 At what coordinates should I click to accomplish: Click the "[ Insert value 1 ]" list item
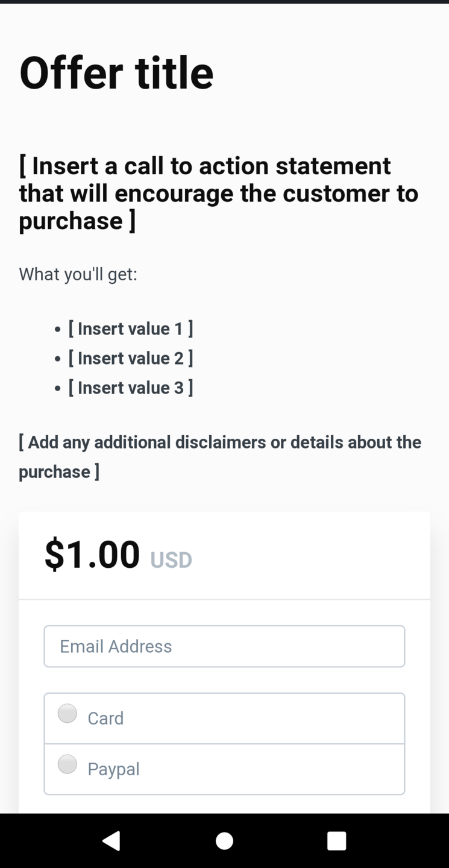coord(131,329)
